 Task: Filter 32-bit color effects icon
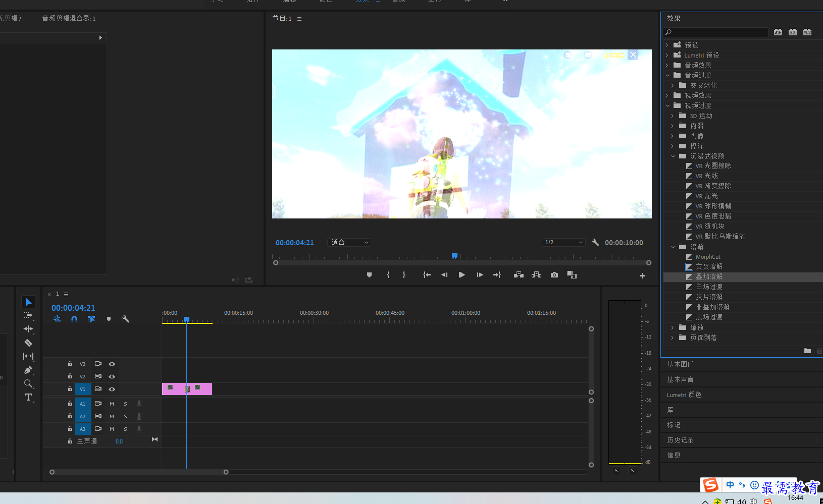793,32
